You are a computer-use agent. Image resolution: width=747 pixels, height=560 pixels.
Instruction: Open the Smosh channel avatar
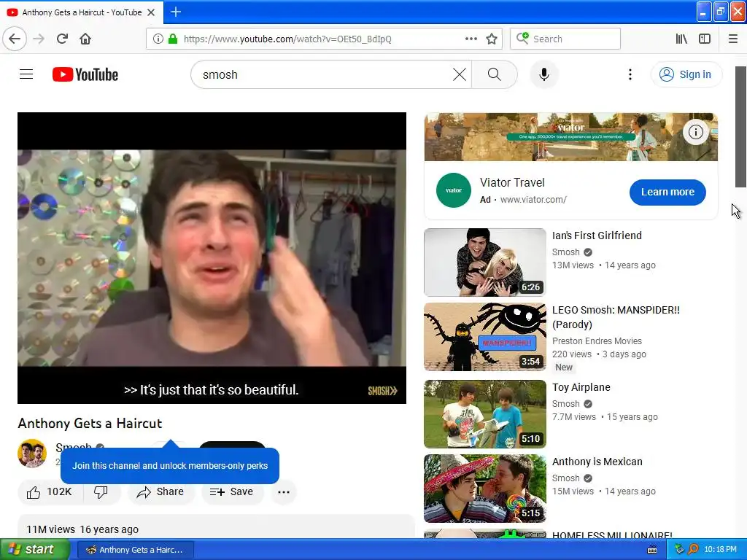click(x=32, y=454)
